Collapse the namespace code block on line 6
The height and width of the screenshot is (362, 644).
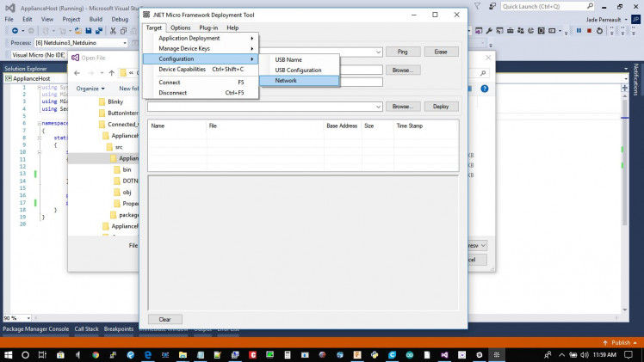point(39,123)
